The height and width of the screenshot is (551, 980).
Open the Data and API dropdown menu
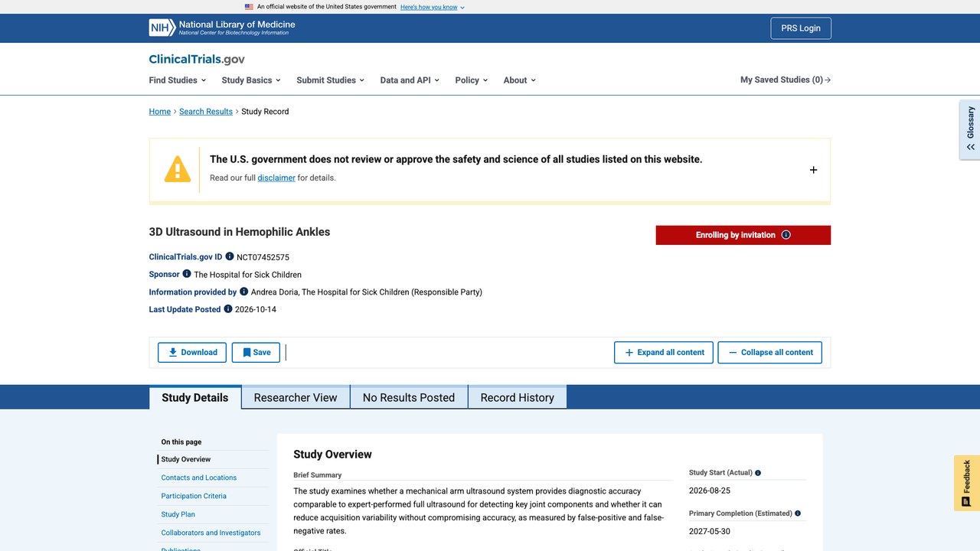[410, 80]
